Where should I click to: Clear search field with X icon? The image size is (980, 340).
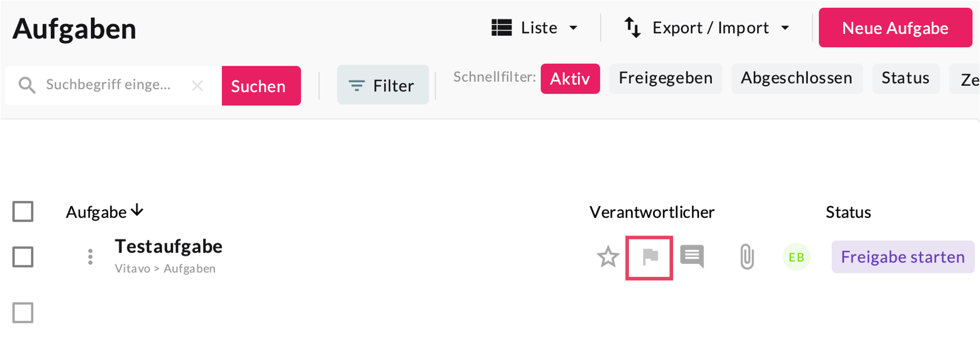tap(197, 86)
